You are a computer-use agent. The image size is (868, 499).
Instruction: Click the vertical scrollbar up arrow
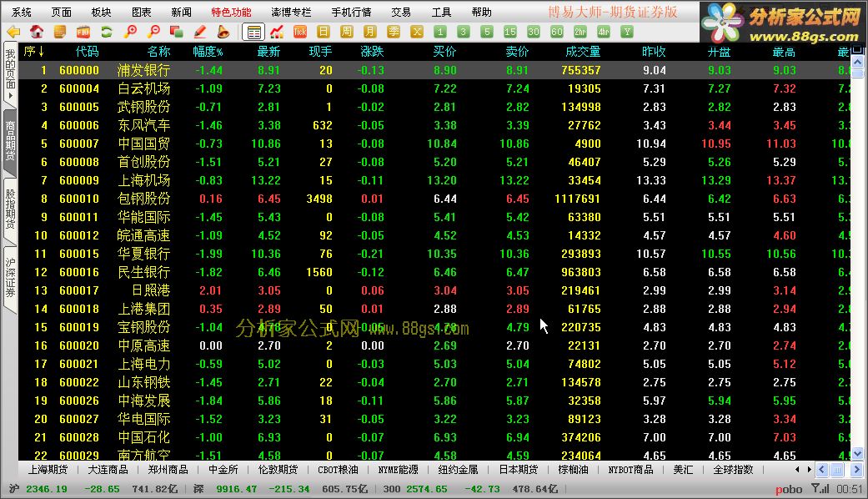(857, 62)
